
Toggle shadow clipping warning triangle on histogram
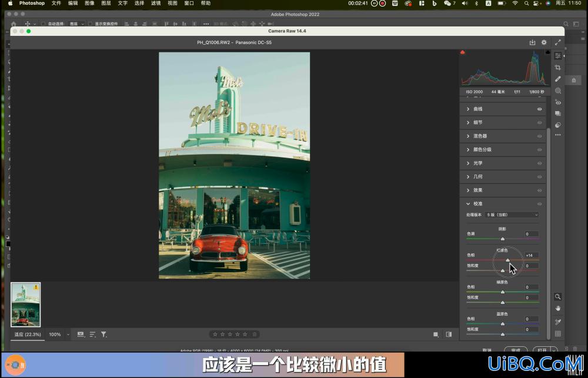pyautogui.click(x=463, y=52)
